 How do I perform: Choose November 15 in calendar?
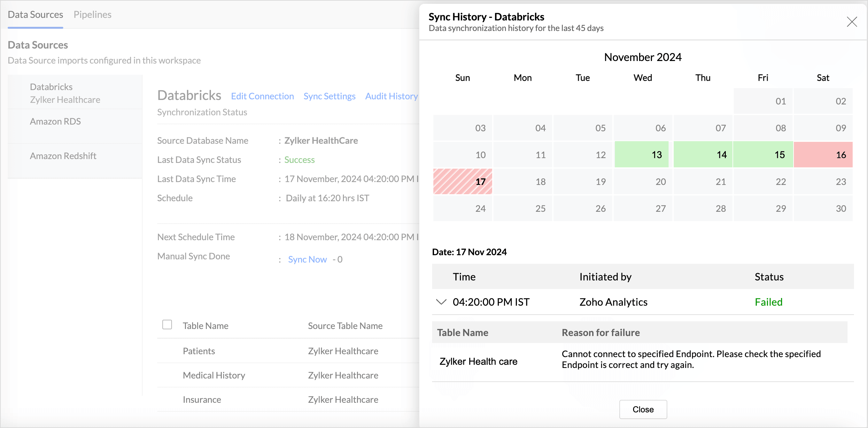click(763, 155)
